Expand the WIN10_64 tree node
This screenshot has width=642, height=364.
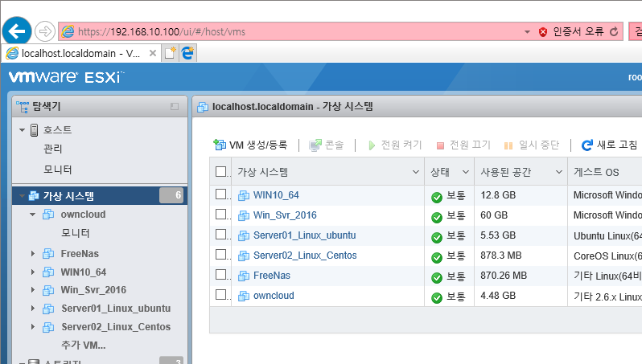click(33, 272)
